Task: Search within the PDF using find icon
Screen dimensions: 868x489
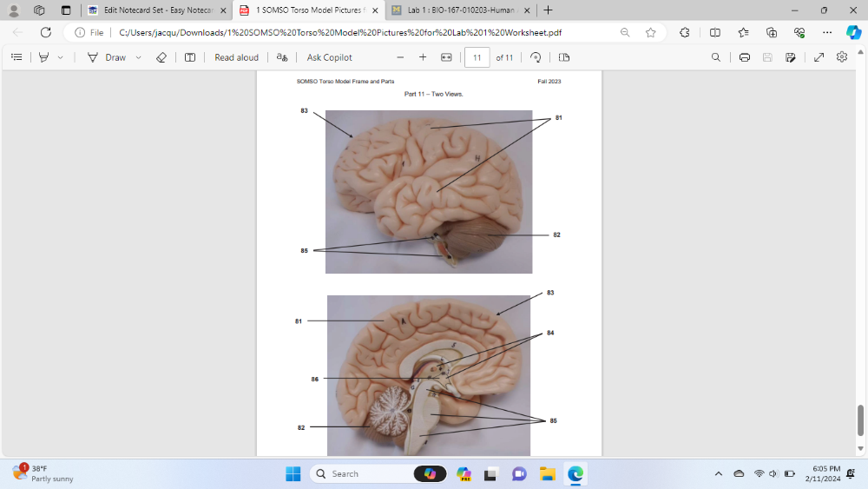Action: (715, 57)
